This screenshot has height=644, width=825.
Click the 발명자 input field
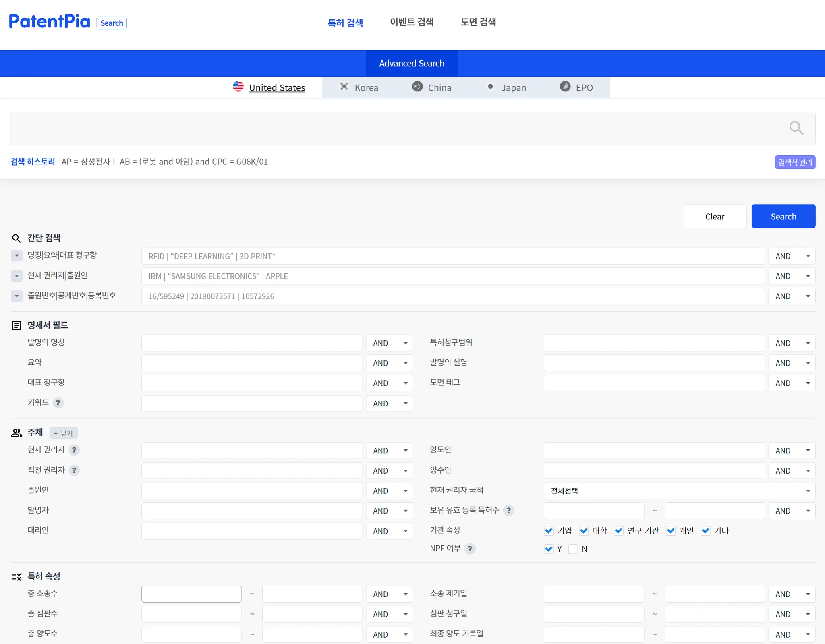pos(252,511)
